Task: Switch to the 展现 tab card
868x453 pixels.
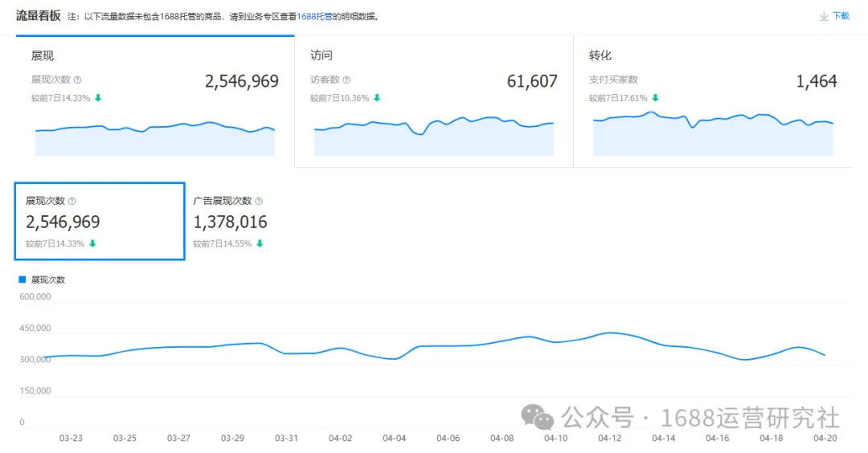Action: click(x=155, y=101)
